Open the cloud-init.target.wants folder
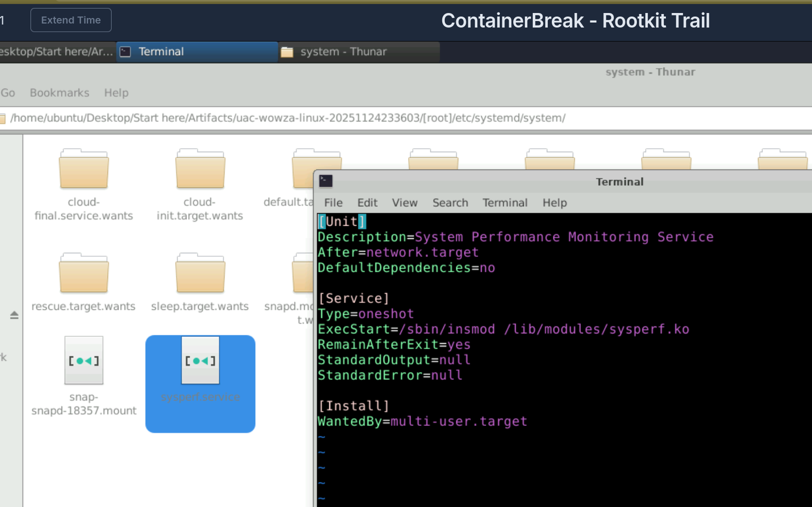This screenshot has height=507, width=812. pos(200,169)
